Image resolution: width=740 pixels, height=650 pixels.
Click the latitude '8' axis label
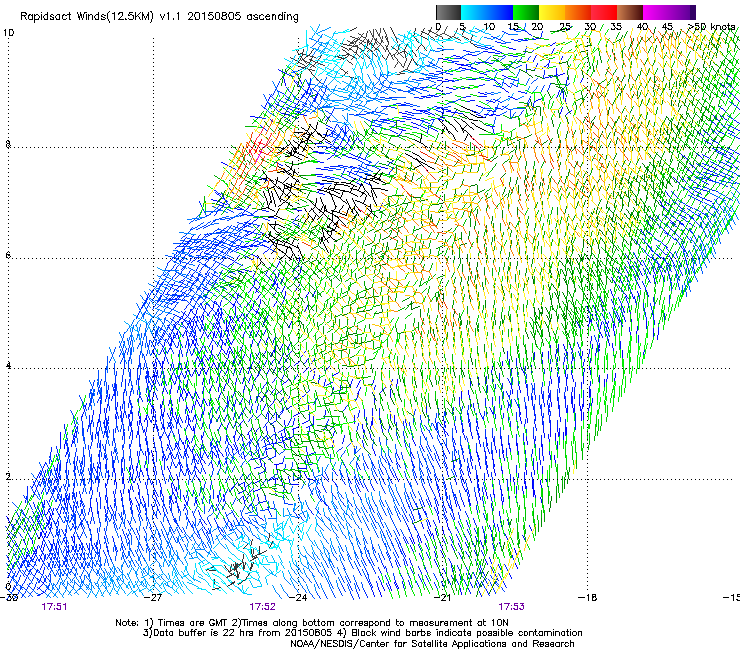(8, 144)
